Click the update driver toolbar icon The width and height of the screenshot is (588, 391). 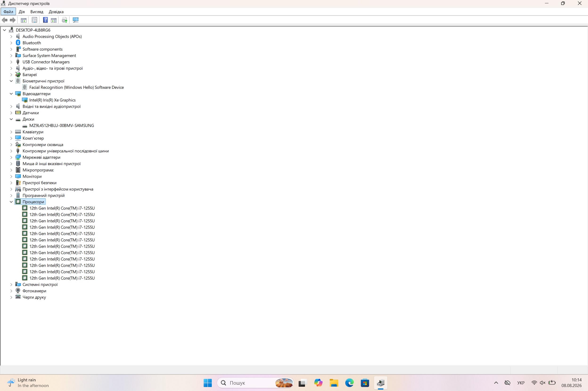point(65,20)
